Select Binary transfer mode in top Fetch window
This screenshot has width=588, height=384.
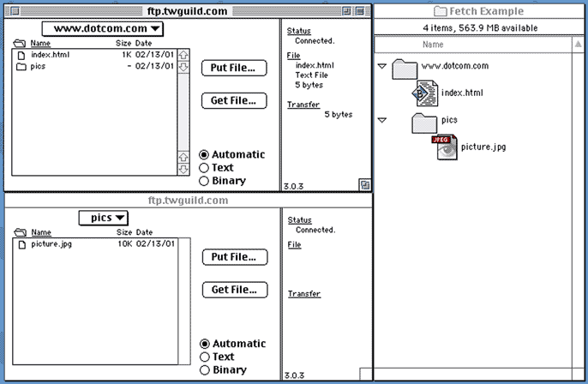(x=204, y=181)
